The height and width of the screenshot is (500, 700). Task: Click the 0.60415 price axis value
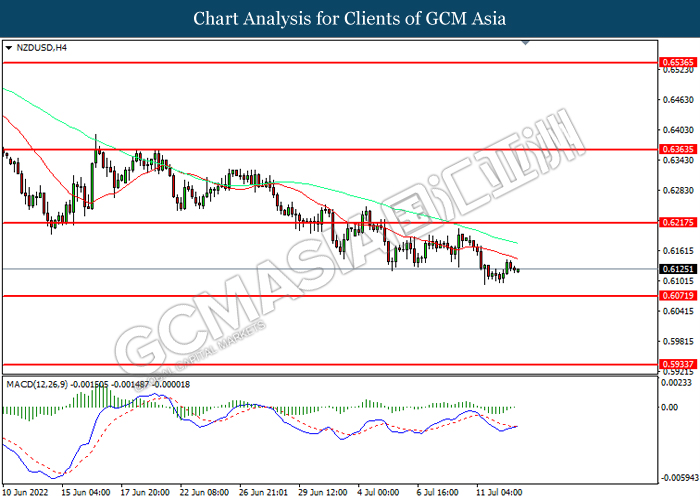[x=678, y=311]
